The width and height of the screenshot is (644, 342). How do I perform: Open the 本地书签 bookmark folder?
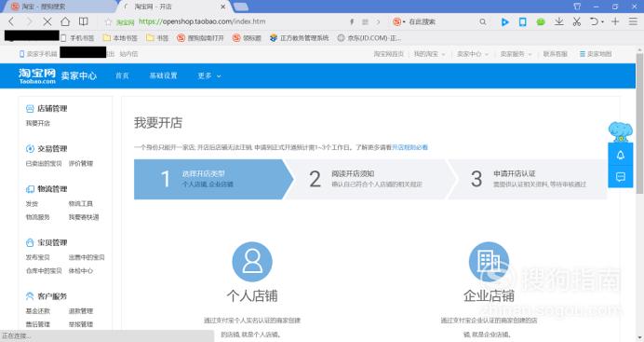coord(120,38)
